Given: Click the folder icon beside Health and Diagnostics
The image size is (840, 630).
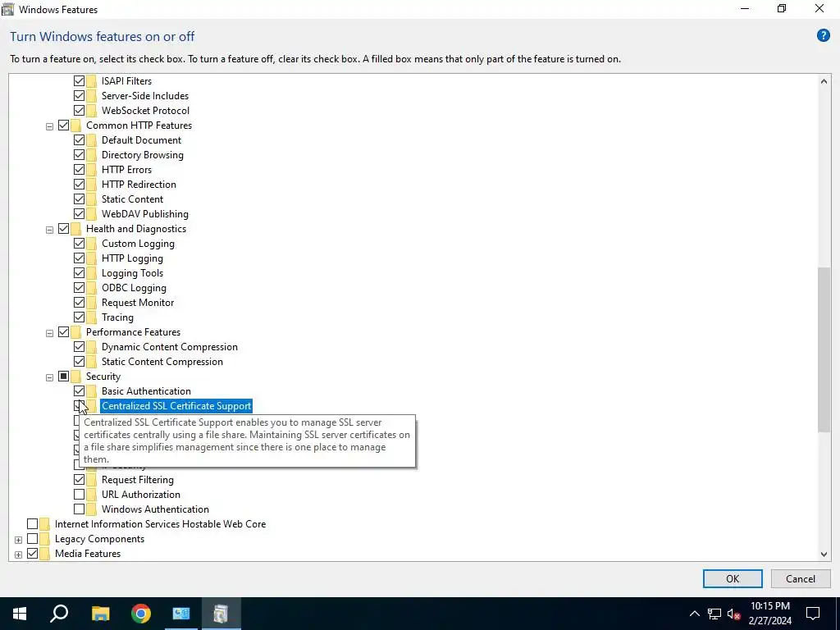Looking at the screenshot, I should [x=76, y=229].
